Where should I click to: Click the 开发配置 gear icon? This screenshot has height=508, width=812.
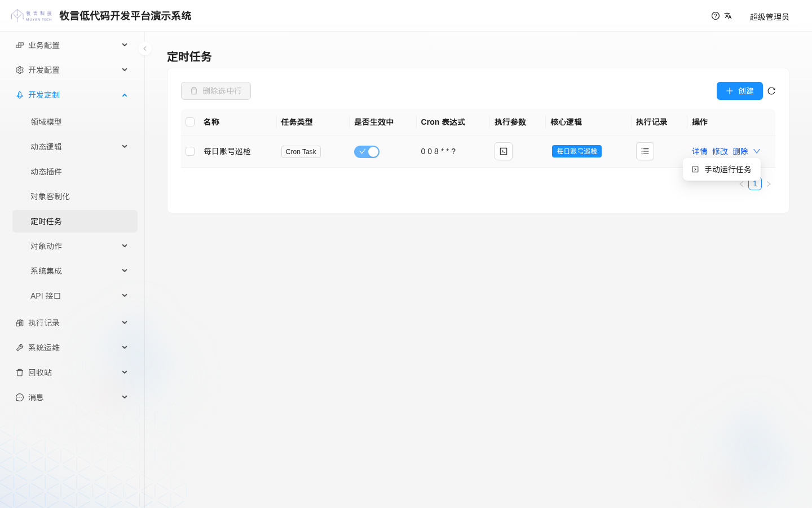tap(20, 70)
